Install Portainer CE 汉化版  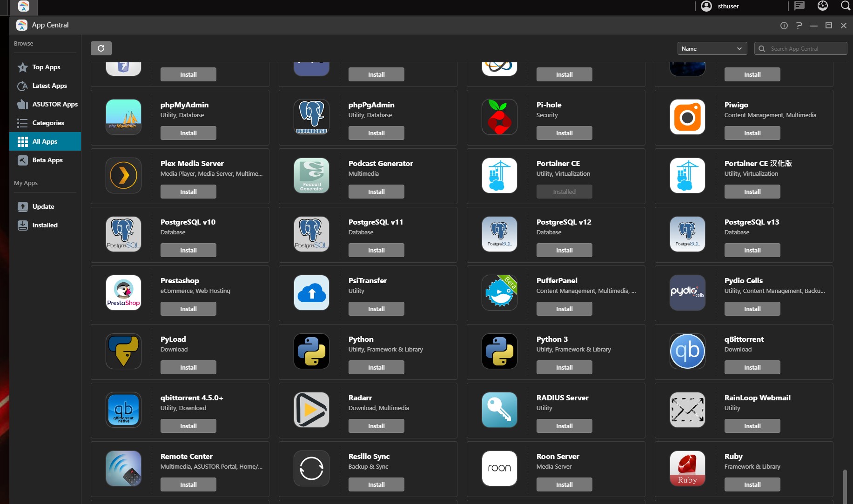tap(752, 192)
